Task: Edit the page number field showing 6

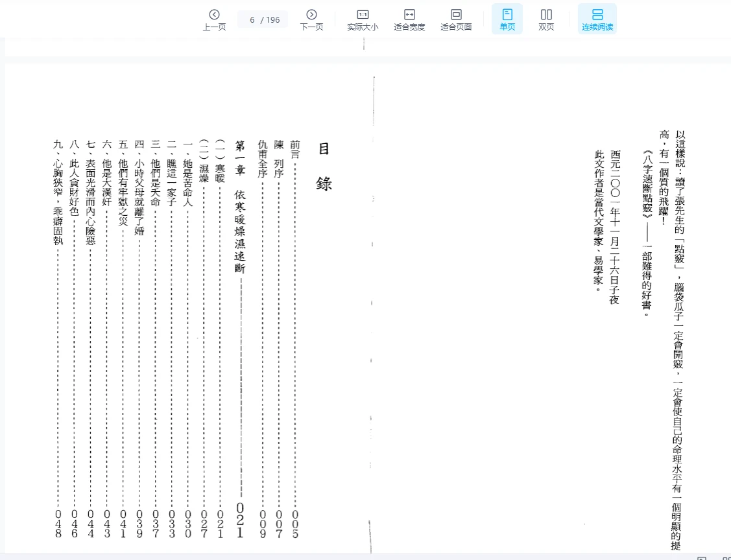Action: 252,19
